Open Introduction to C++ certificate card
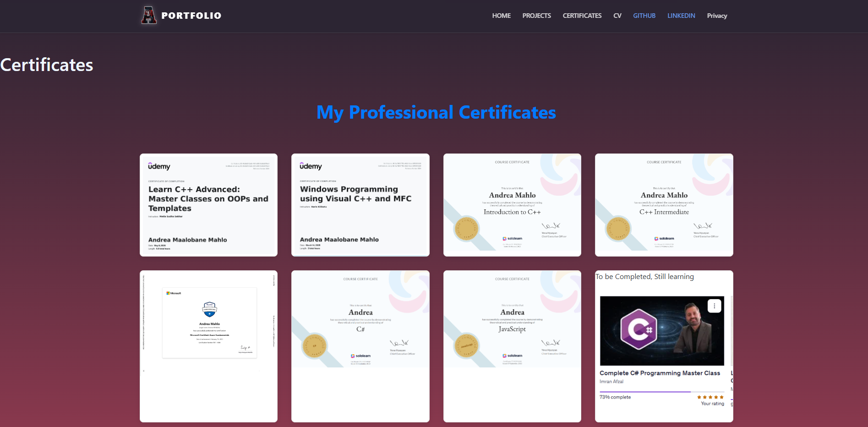The height and width of the screenshot is (427, 868). pyautogui.click(x=512, y=205)
